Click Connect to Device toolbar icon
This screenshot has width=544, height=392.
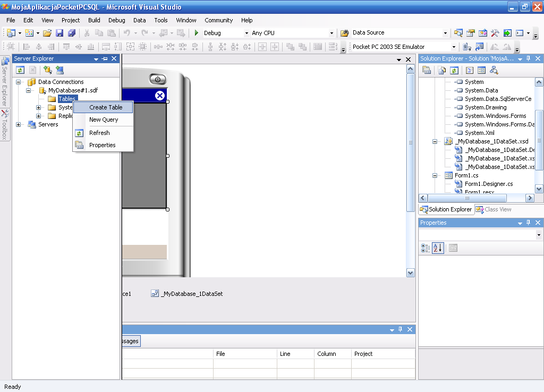pyautogui.click(x=467, y=47)
